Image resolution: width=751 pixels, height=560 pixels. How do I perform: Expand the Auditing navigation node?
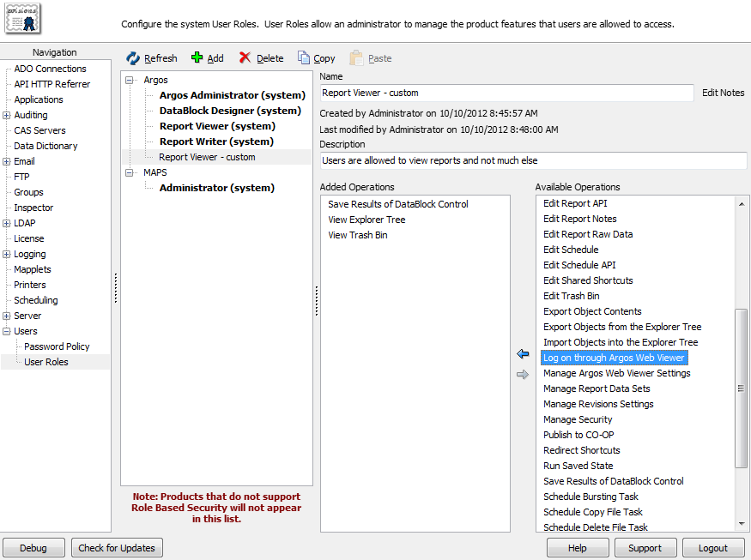(x=7, y=116)
